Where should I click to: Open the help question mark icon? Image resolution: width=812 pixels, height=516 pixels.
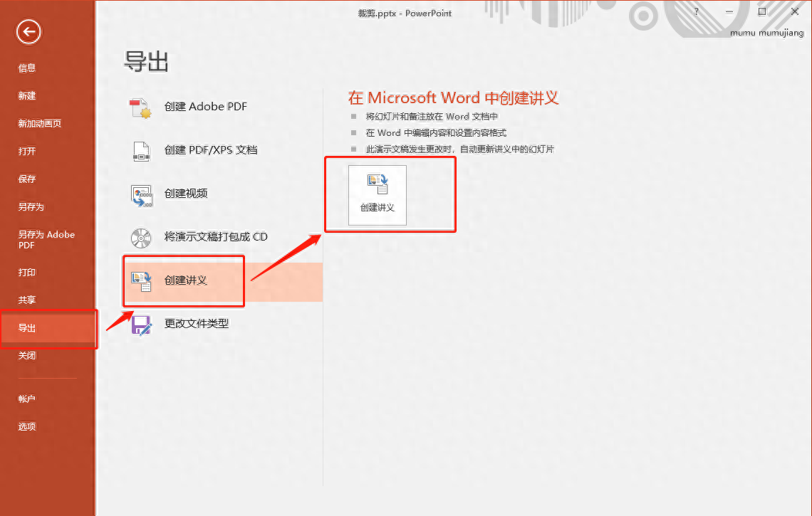coord(696,11)
